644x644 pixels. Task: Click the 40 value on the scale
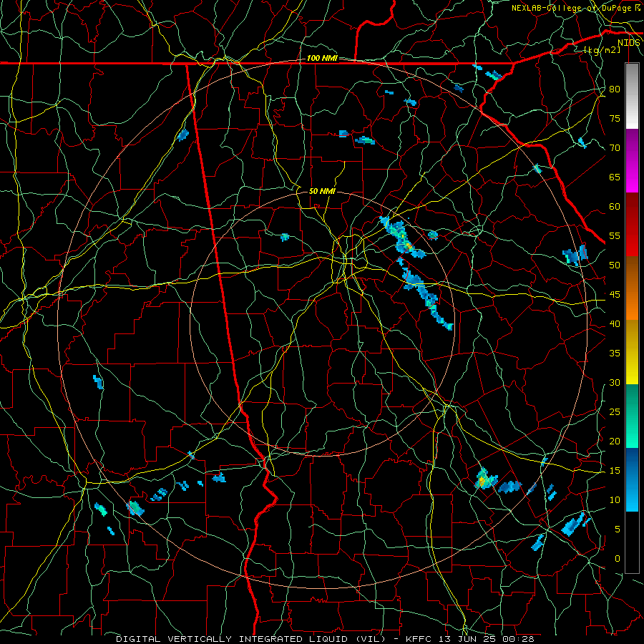point(615,324)
